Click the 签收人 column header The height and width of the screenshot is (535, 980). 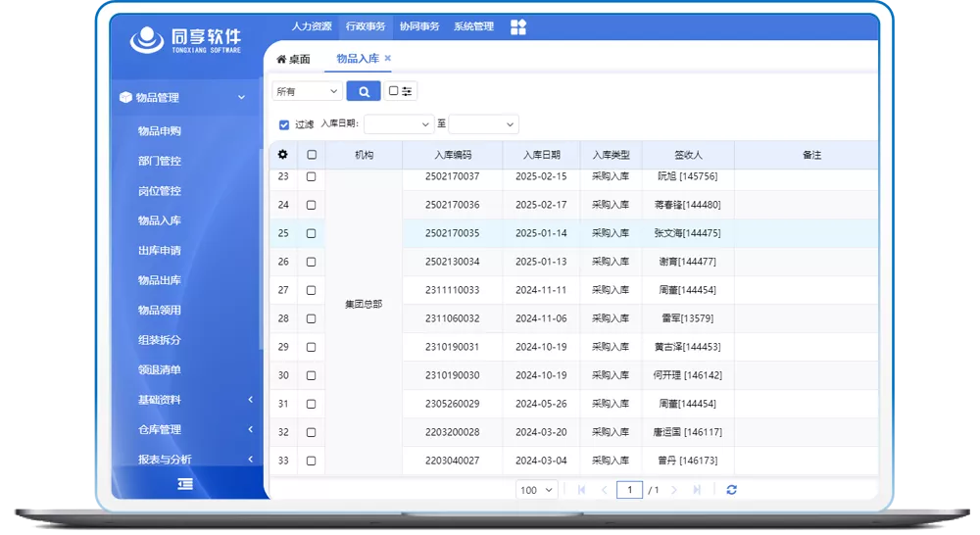click(688, 155)
